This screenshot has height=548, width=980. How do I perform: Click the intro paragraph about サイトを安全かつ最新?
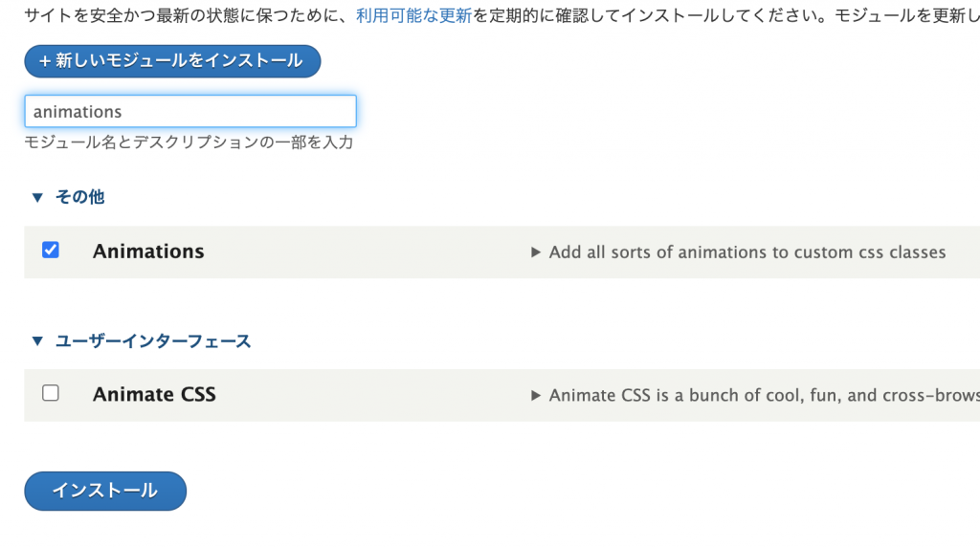(x=182, y=16)
